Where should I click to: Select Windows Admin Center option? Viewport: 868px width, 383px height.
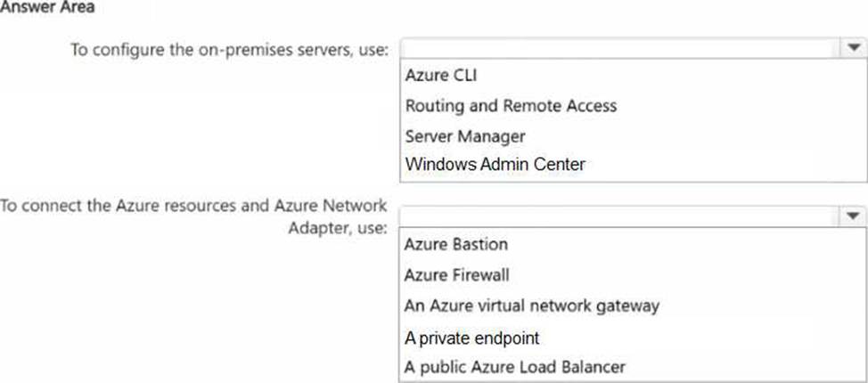[x=495, y=164]
